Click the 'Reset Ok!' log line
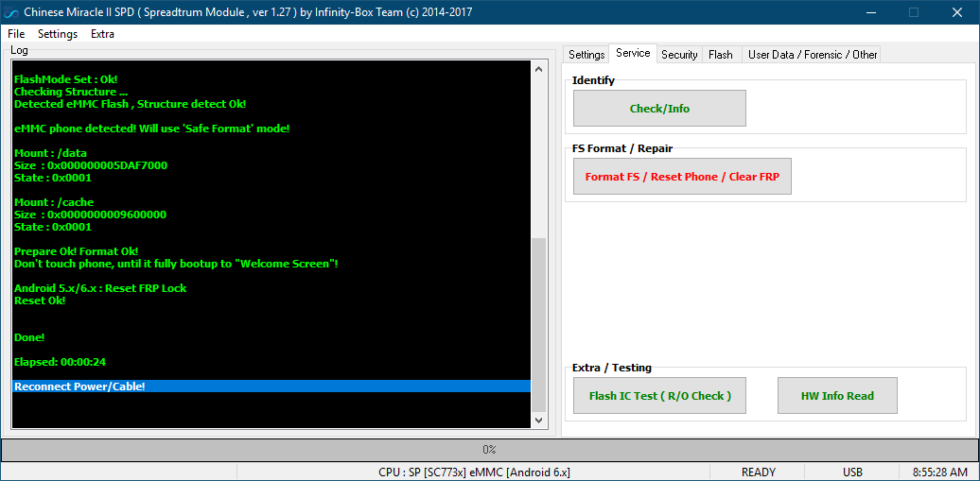This screenshot has height=481, width=980. click(x=40, y=301)
